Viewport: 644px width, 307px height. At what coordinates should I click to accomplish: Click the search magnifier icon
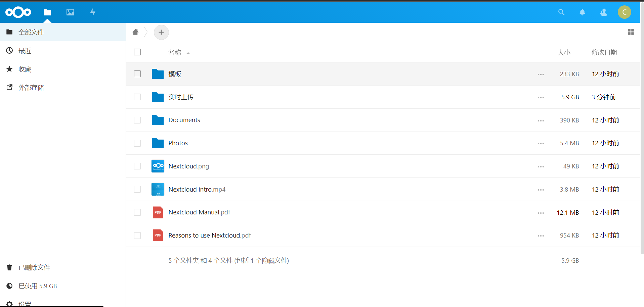tap(561, 12)
